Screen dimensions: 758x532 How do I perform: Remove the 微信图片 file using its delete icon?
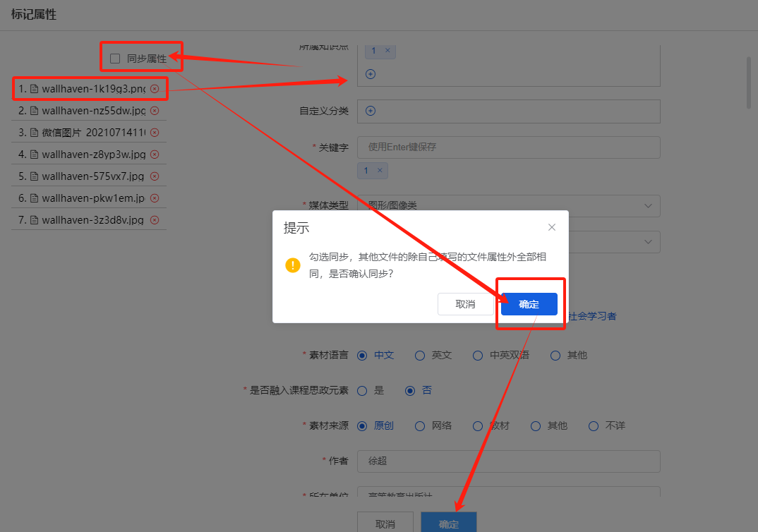[155, 133]
